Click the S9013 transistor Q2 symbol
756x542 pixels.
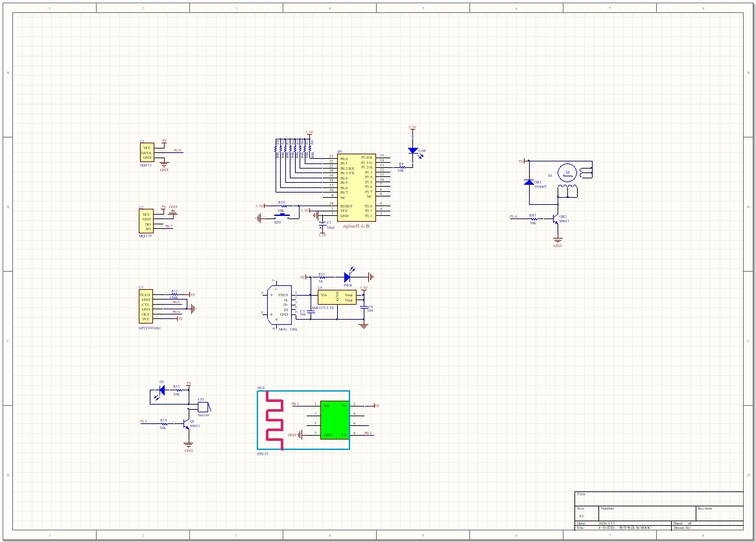(556, 219)
